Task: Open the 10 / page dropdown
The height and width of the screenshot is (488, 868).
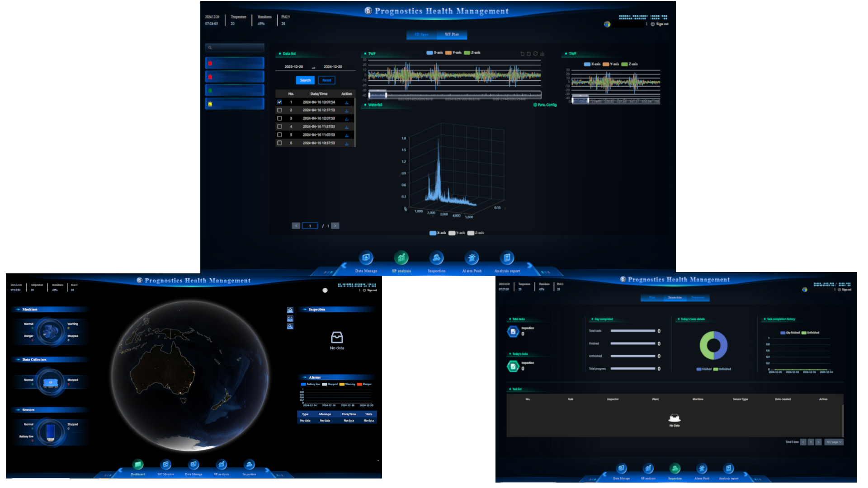Action: (x=834, y=442)
